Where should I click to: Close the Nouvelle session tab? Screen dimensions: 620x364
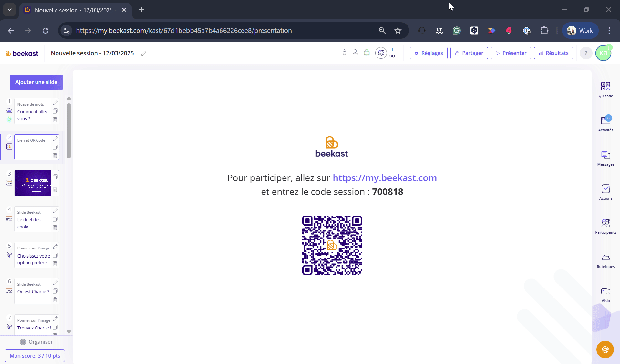tap(124, 10)
